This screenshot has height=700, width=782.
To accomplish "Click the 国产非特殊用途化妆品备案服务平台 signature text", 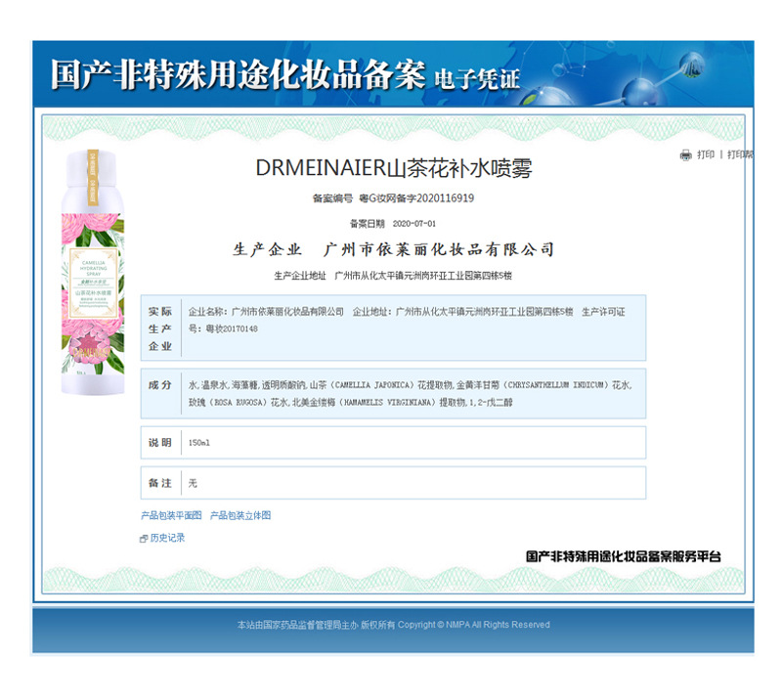I will 624,556.
